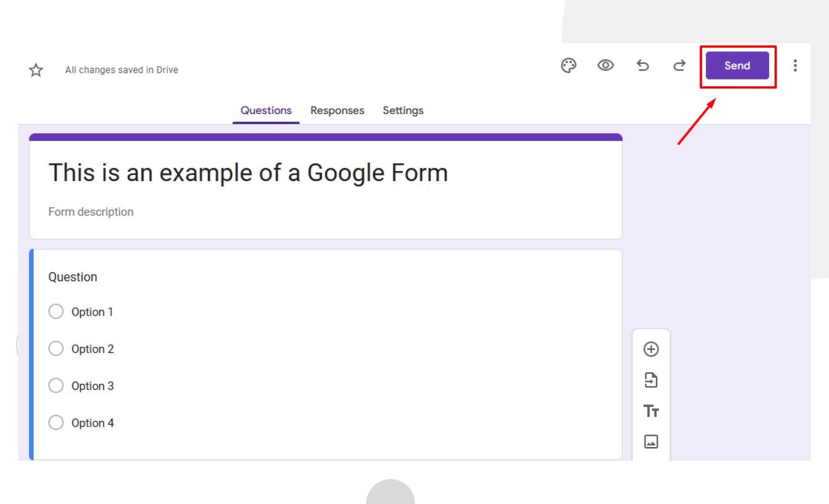Select the Option 4 radio button

(x=56, y=422)
